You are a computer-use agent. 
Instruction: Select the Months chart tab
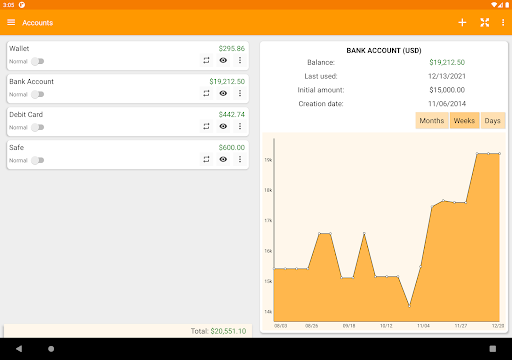click(432, 121)
